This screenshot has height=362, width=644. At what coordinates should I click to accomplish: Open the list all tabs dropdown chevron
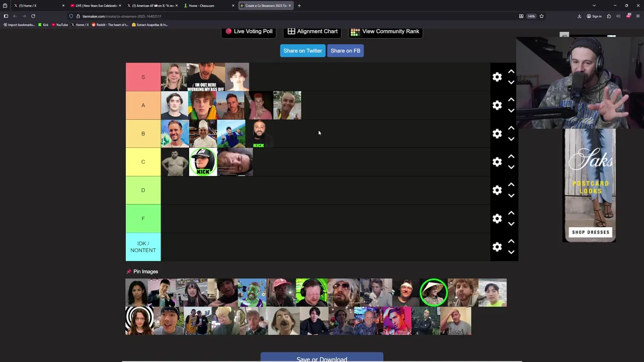coord(594,6)
